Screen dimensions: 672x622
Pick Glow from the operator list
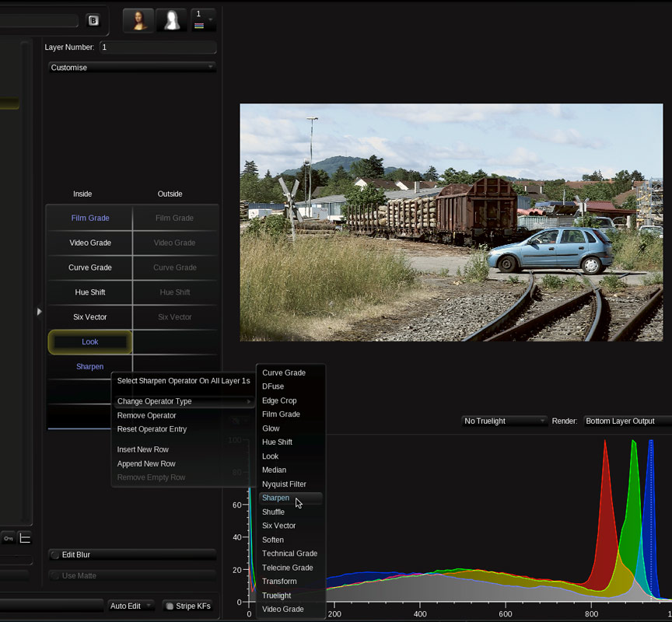(x=271, y=428)
